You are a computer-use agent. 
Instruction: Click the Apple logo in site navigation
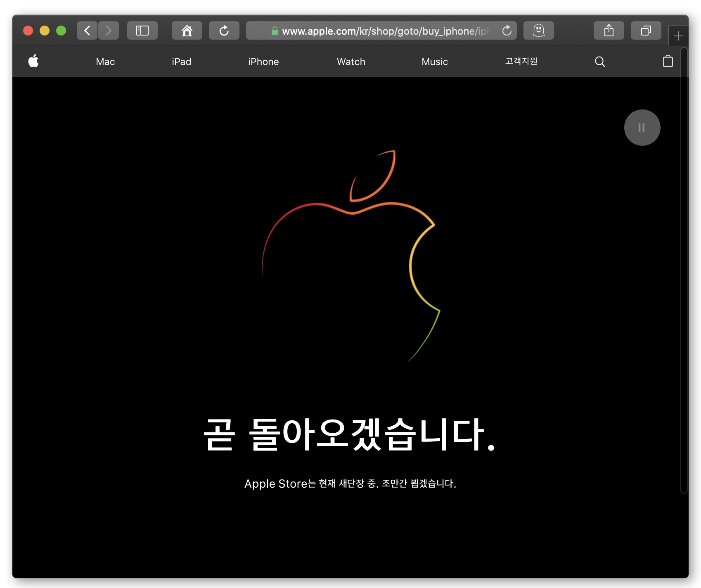(33, 61)
